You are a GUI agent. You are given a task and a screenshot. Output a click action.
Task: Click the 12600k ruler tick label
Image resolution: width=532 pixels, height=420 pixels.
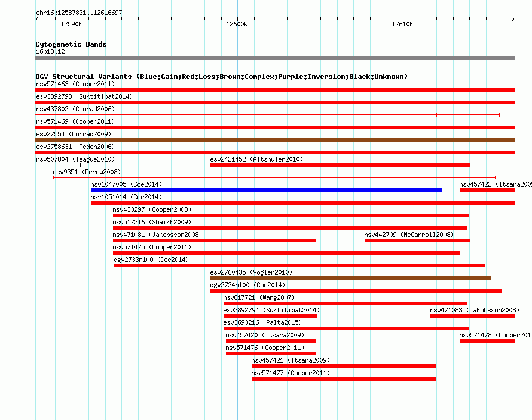point(237,24)
